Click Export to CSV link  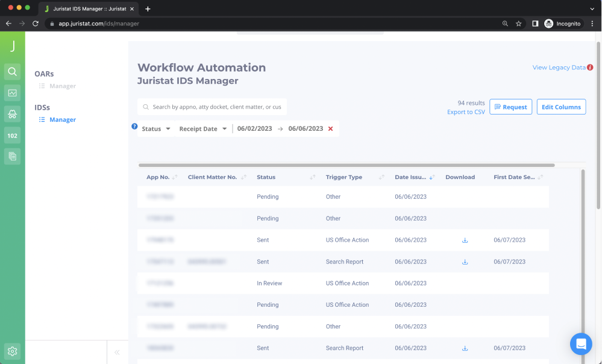click(466, 111)
